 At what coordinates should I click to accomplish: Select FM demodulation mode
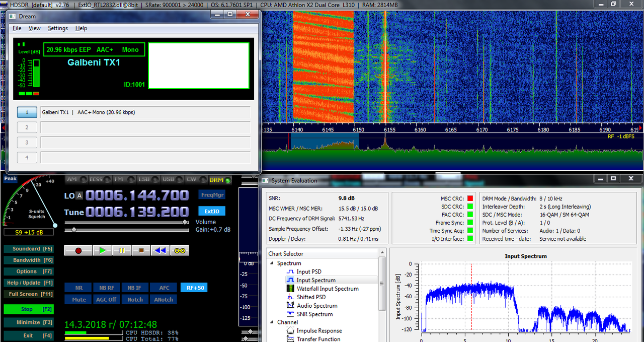pos(124,179)
